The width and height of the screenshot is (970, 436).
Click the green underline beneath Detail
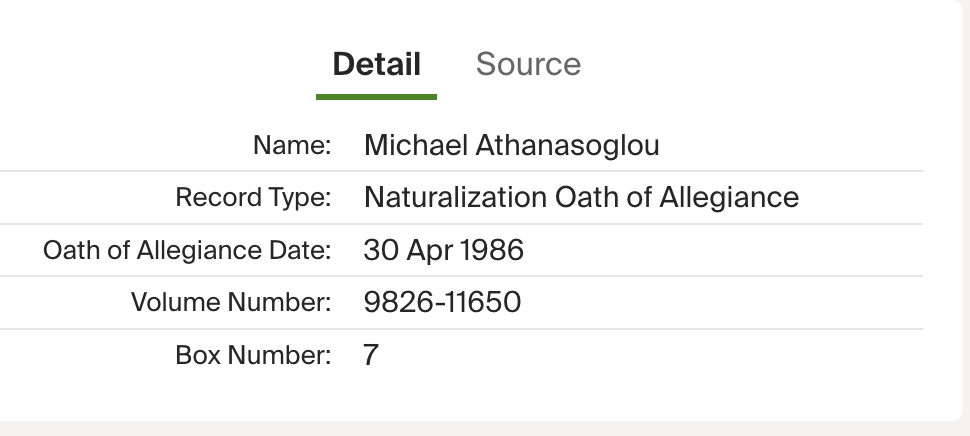(376, 97)
